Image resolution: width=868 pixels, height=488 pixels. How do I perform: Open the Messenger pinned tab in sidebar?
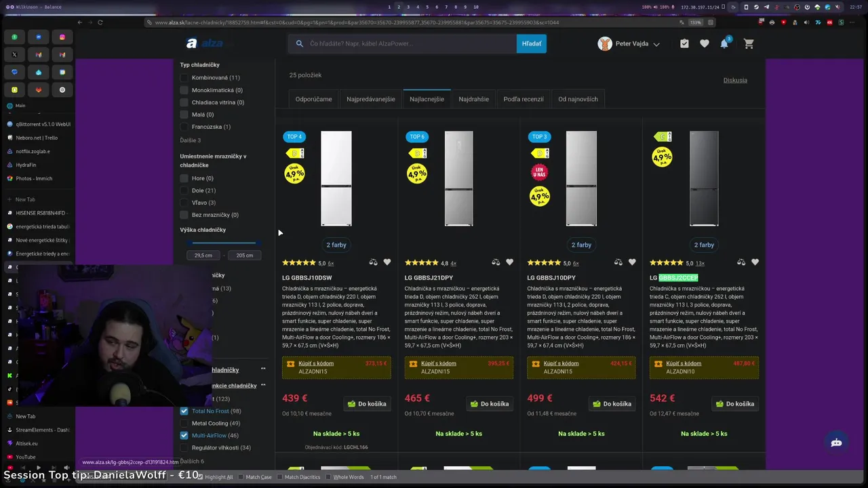coord(39,37)
